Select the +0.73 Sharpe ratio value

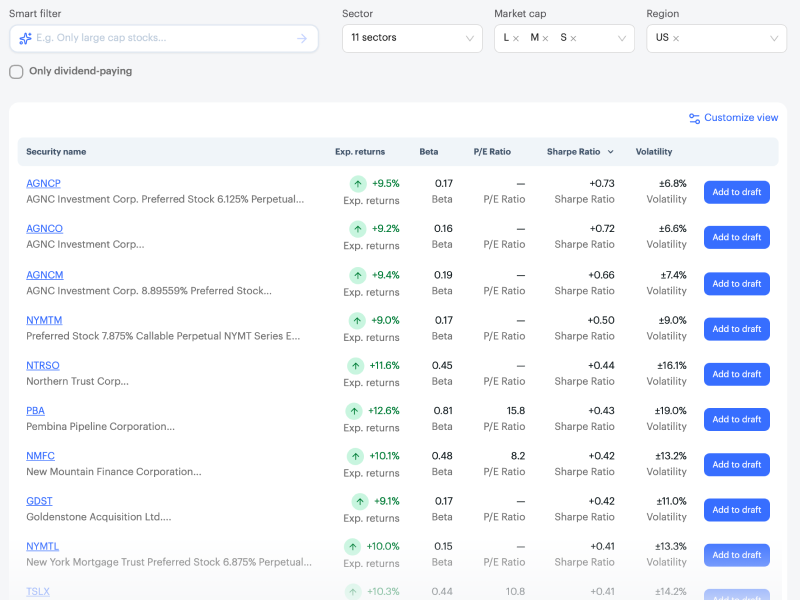pos(602,184)
